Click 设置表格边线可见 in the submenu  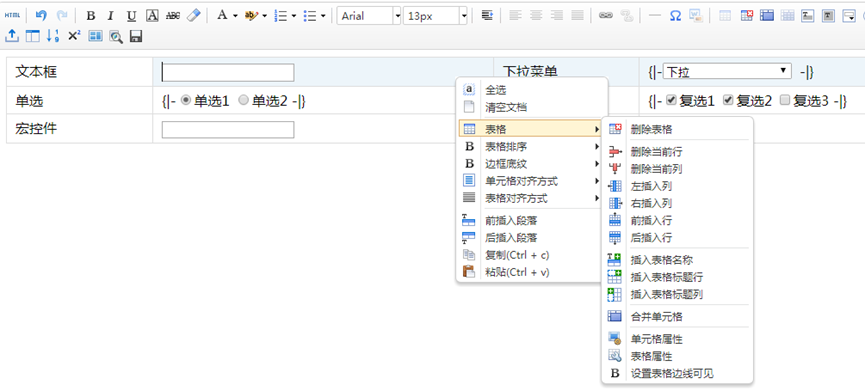pyautogui.click(x=677, y=373)
